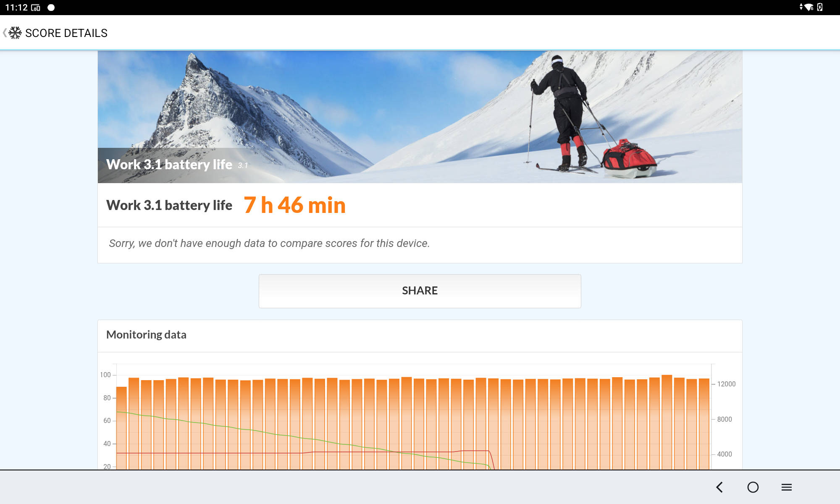Tap the compare scores unavailable message

[269, 244]
